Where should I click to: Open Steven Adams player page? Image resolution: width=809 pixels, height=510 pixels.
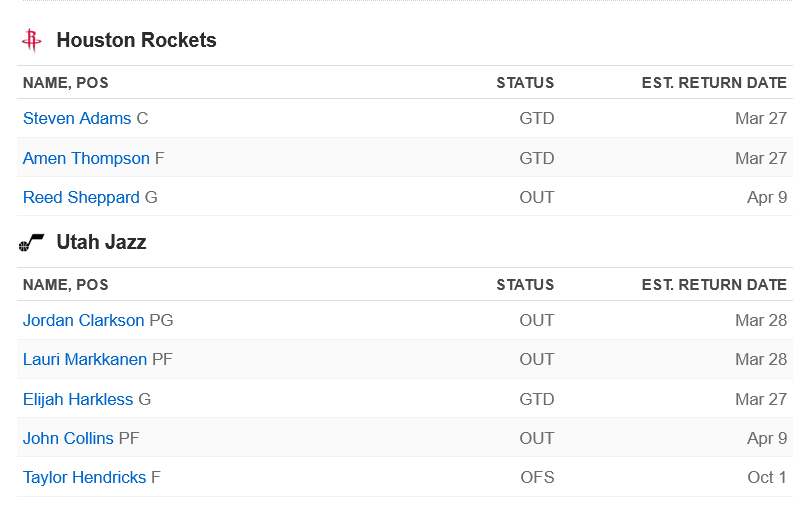(x=77, y=118)
